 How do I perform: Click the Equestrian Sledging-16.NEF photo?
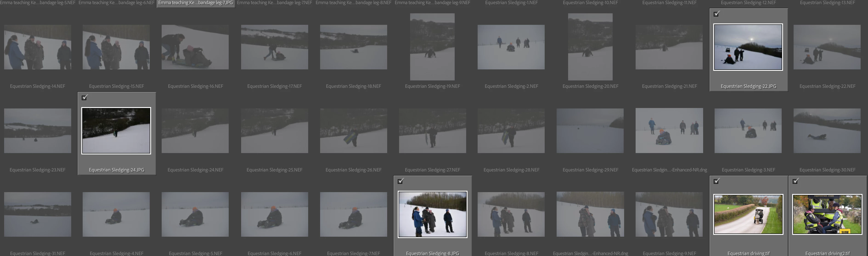click(x=195, y=47)
